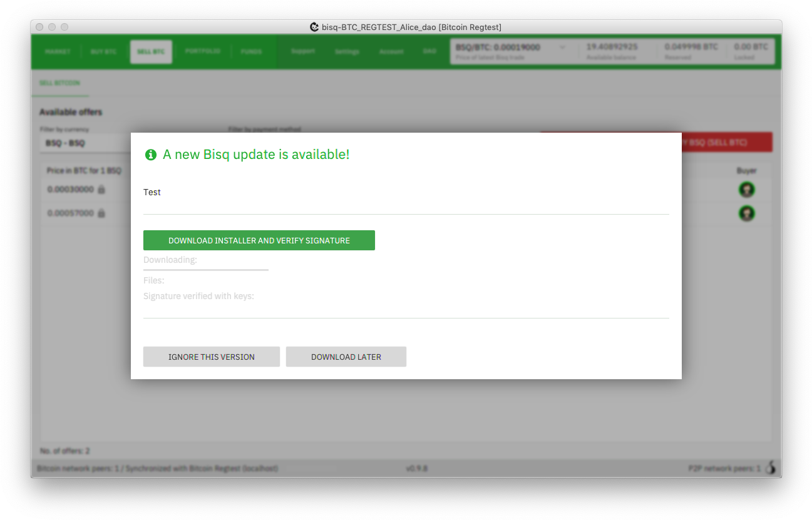The height and width of the screenshot is (520, 812).
Task: Click the 'Signature verified with keys:' label
Action: pyautogui.click(x=198, y=296)
